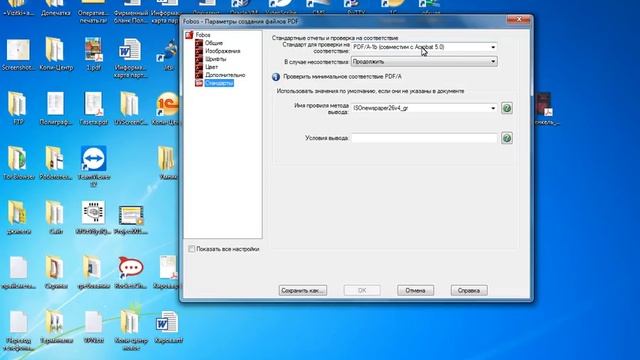Screen dimensions: 640x360
Task: Select the PDF file right of the dialog
Action: coord(545,109)
